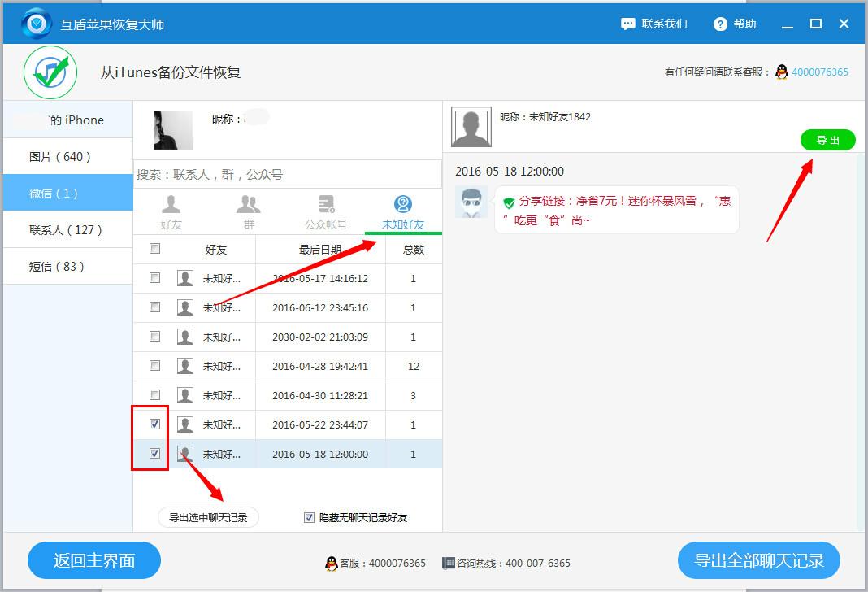Toggle the select-all checkbox in list header
Image resolution: width=868 pixels, height=592 pixels.
(x=154, y=249)
